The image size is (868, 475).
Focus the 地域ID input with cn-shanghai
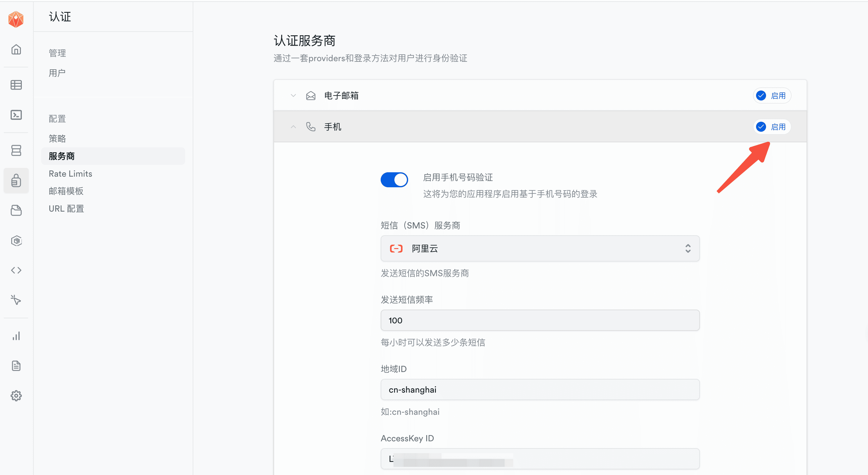click(x=540, y=390)
